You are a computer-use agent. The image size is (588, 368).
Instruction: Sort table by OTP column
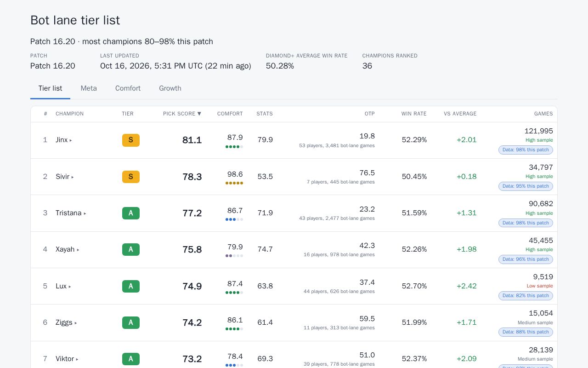point(370,114)
